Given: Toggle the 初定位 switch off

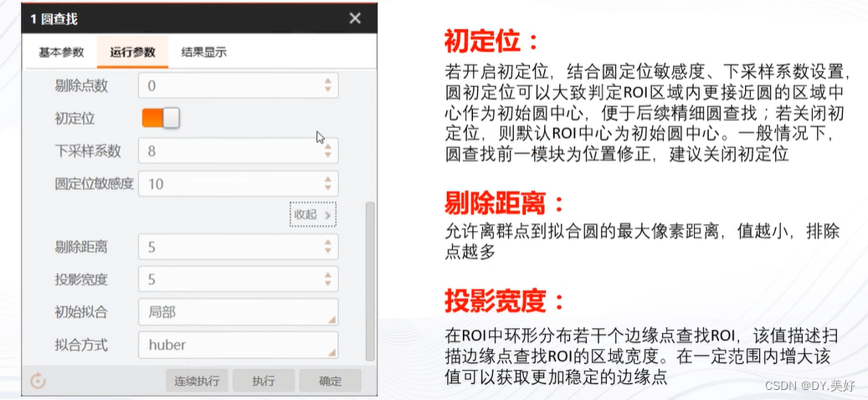Looking at the screenshot, I should pos(161,118).
